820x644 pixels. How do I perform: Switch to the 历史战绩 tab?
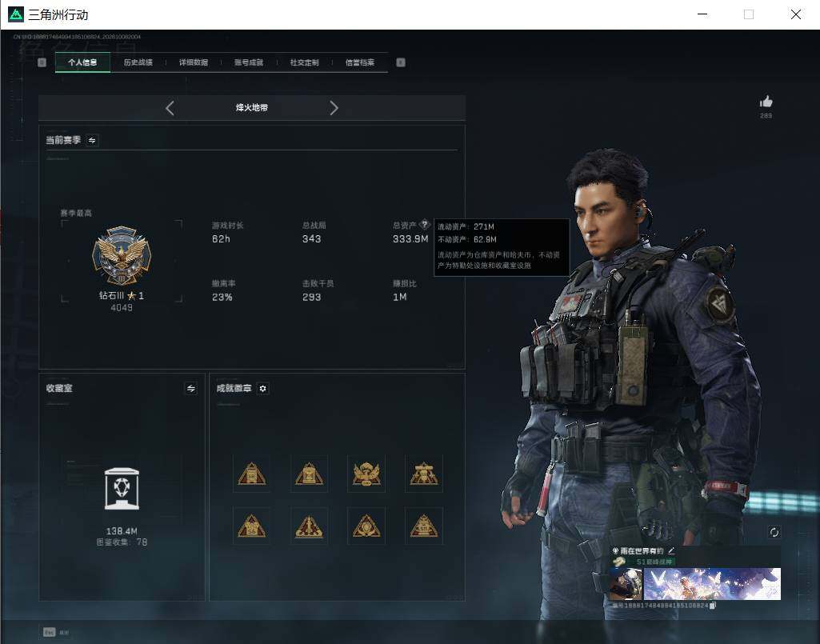pyautogui.click(x=138, y=62)
